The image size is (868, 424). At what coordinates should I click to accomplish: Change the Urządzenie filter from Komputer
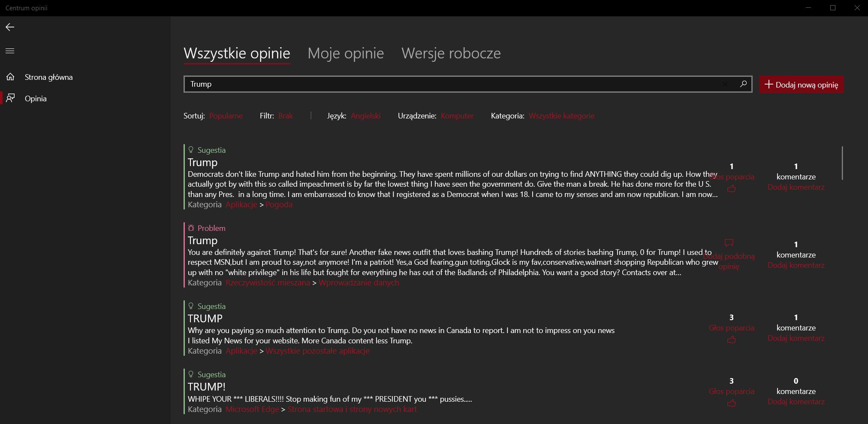pos(457,116)
